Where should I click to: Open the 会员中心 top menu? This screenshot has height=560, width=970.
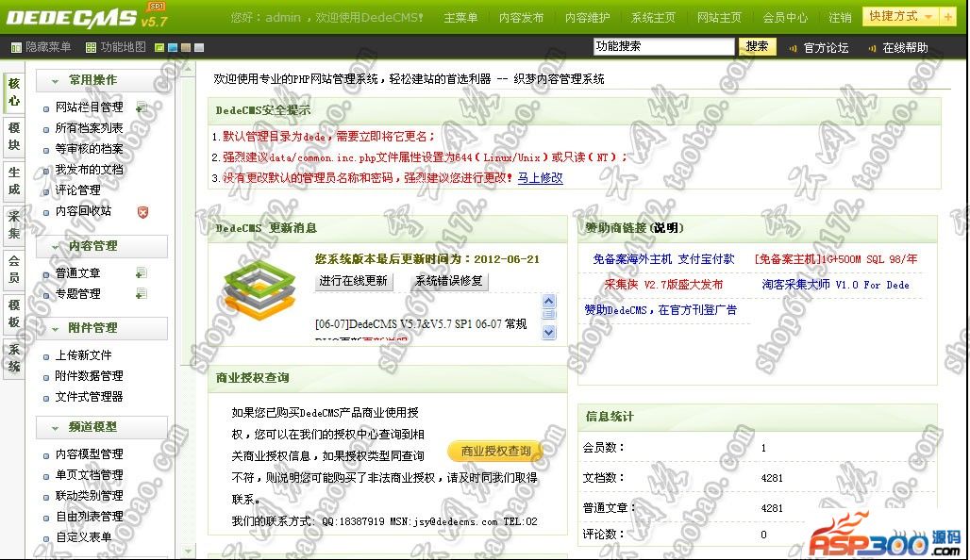[x=785, y=17]
